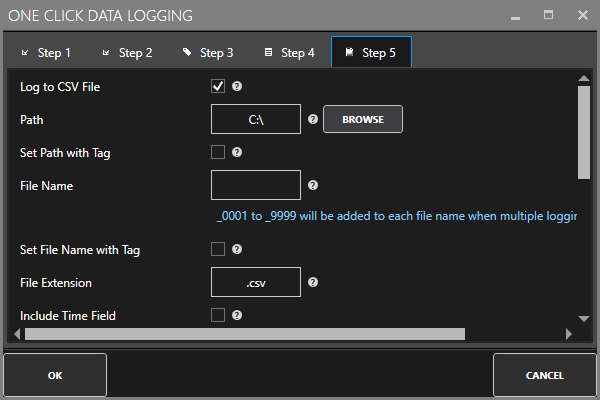Viewport: 600px width, 400px height.
Task: Click the down arrow of vertical scrollbar
Action: click(x=584, y=318)
